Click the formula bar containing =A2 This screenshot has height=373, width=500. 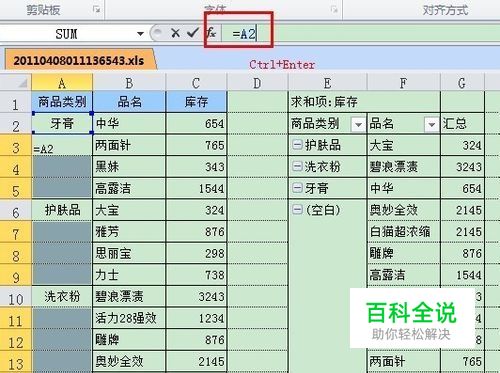(x=360, y=33)
